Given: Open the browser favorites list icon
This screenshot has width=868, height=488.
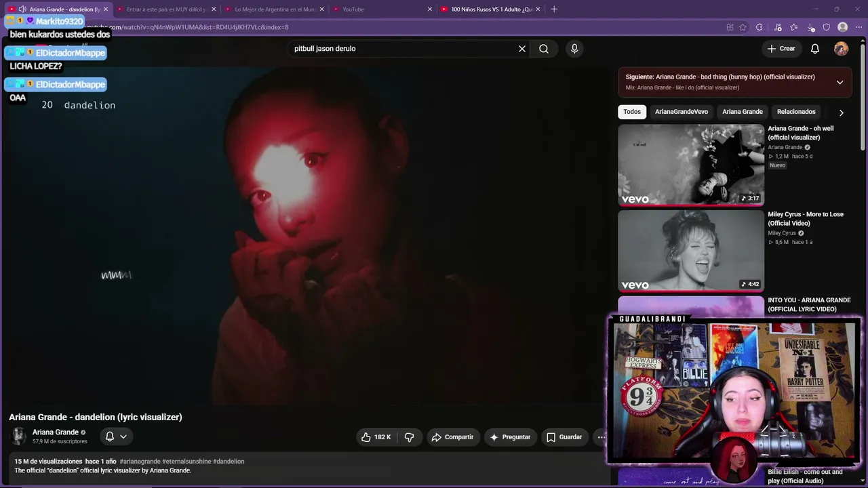Looking at the screenshot, I should (x=794, y=27).
